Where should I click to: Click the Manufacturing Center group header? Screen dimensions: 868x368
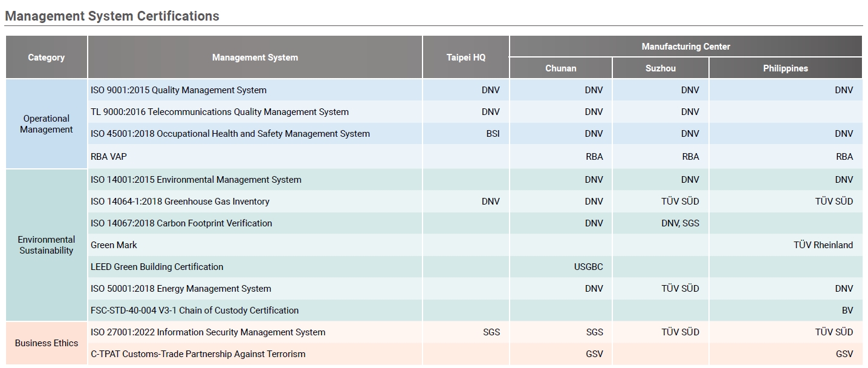point(685,47)
